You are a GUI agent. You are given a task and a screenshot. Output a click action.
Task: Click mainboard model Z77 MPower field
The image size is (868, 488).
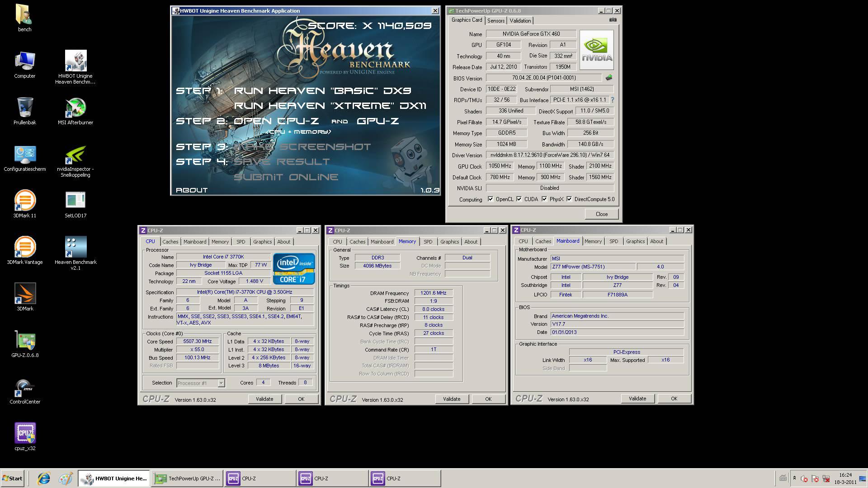pyautogui.click(x=593, y=267)
